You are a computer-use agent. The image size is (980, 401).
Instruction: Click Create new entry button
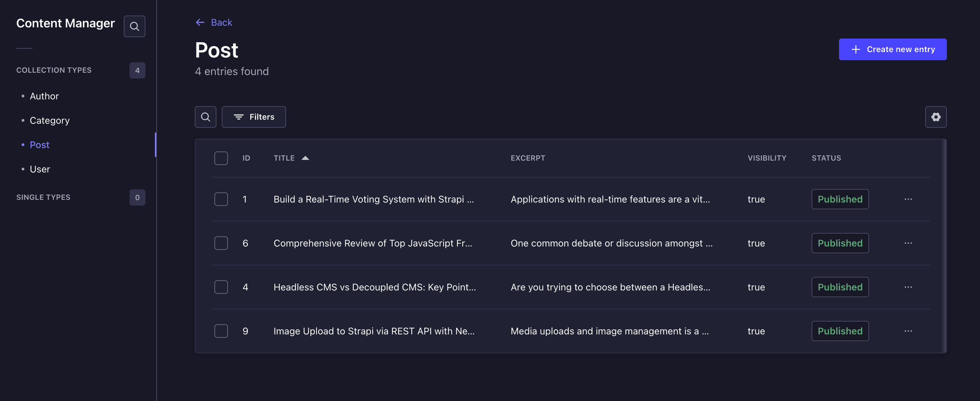pos(892,49)
